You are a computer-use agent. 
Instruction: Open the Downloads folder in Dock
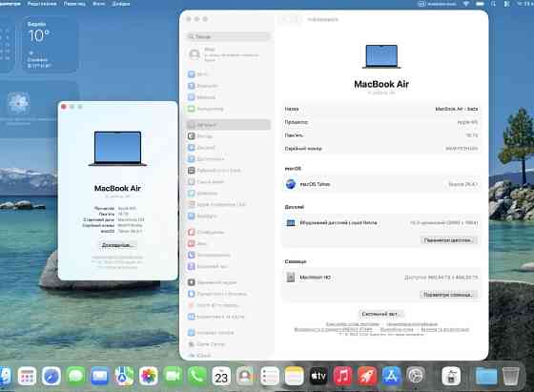pyautogui.click(x=486, y=377)
